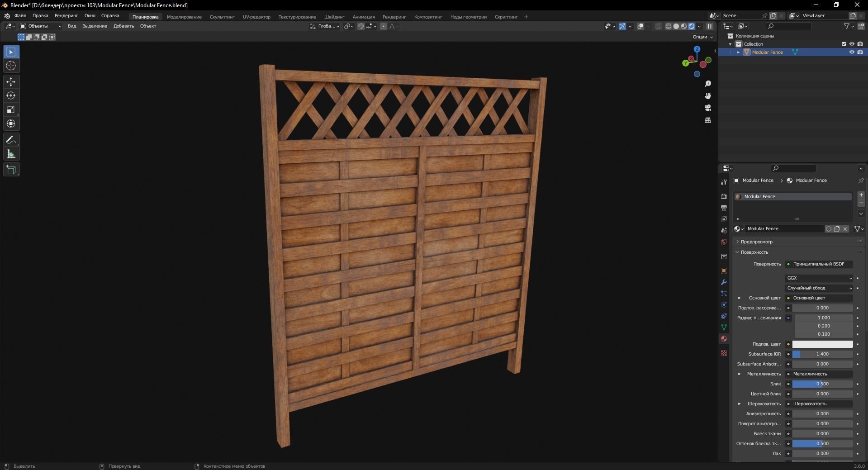Open the Object Data mesh tab
868x470 pixels.
(724, 327)
